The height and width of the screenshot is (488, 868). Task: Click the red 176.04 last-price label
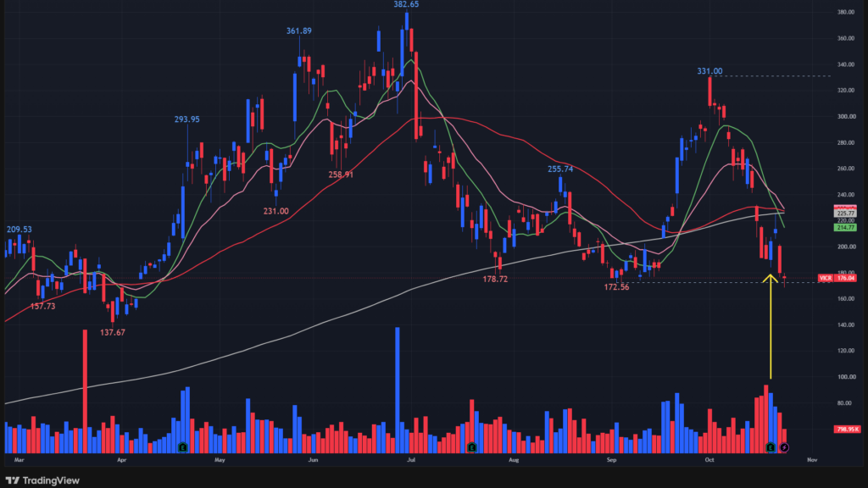point(845,278)
